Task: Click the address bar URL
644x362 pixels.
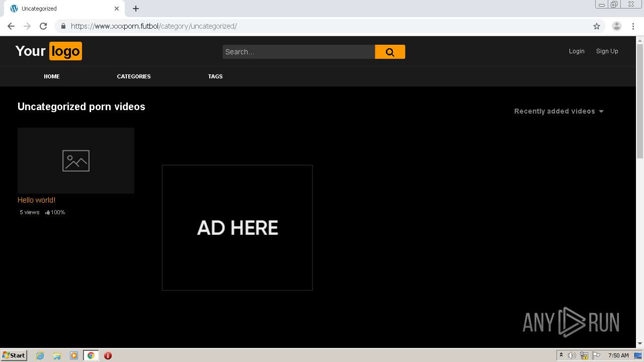Action: 154,26
